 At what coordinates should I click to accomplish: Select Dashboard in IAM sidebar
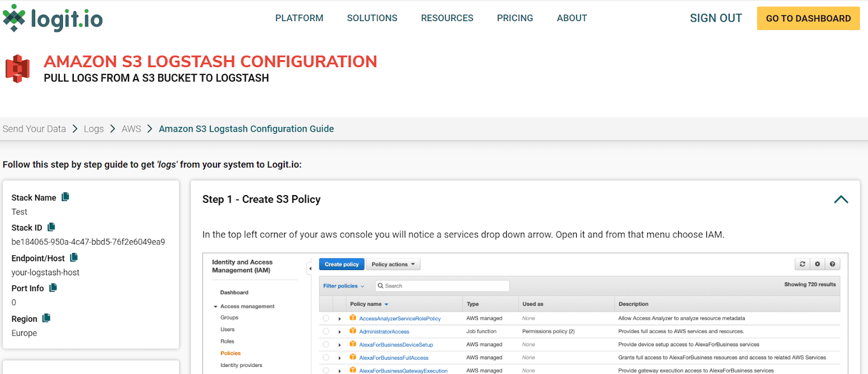(x=234, y=293)
